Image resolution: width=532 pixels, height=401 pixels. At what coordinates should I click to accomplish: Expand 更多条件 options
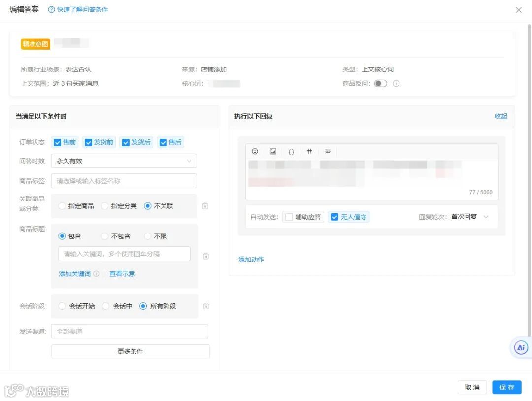click(x=130, y=351)
